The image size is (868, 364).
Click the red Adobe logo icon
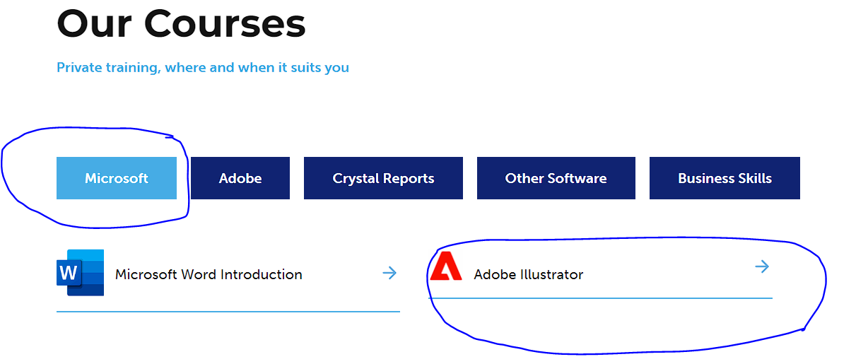coord(446,266)
